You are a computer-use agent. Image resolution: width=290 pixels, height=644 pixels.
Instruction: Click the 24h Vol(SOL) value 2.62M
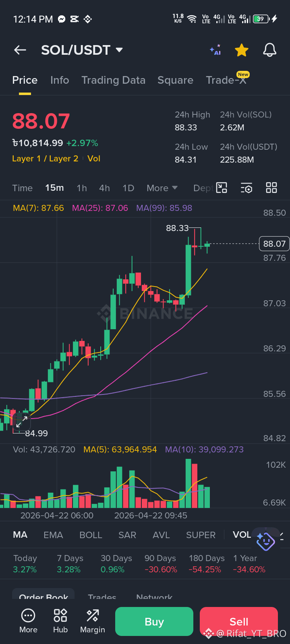(232, 128)
